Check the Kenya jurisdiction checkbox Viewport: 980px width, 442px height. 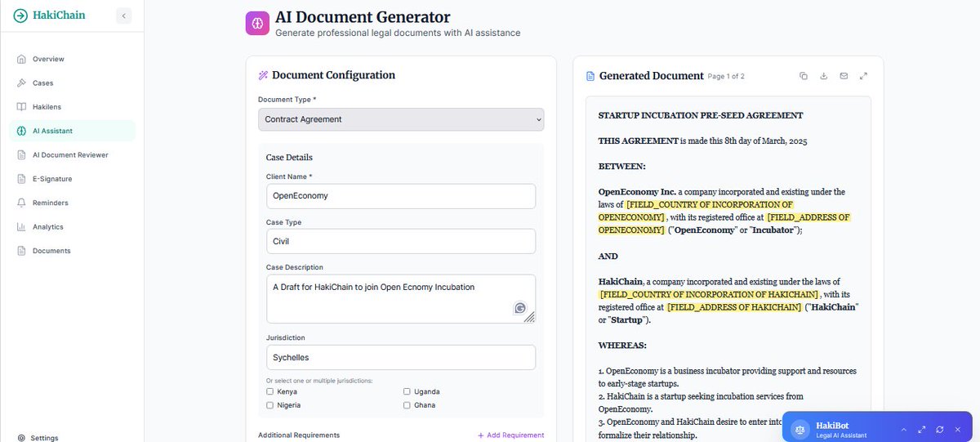[x=270, y=391]
